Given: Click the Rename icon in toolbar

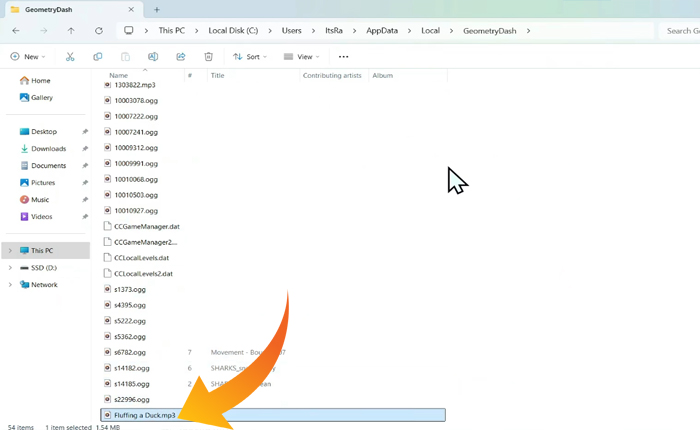Looking at the screenshot, I should pos(153,57).
